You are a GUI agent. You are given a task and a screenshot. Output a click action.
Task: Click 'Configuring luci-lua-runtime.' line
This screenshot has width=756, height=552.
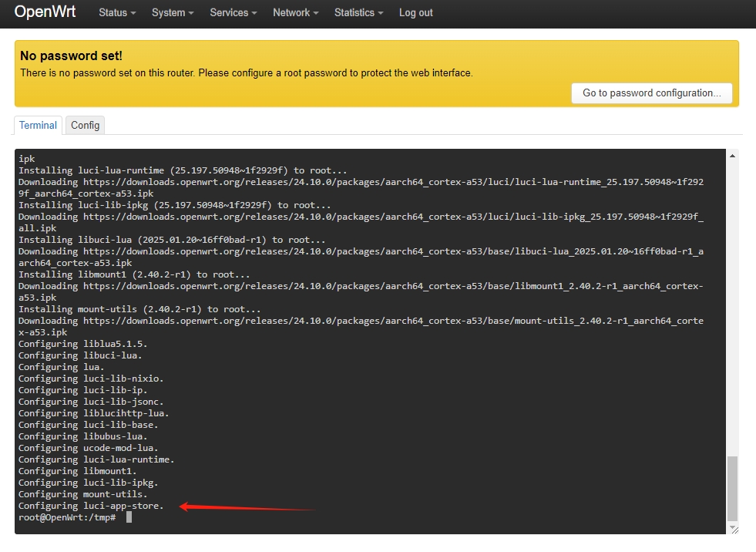coord(96,459)
